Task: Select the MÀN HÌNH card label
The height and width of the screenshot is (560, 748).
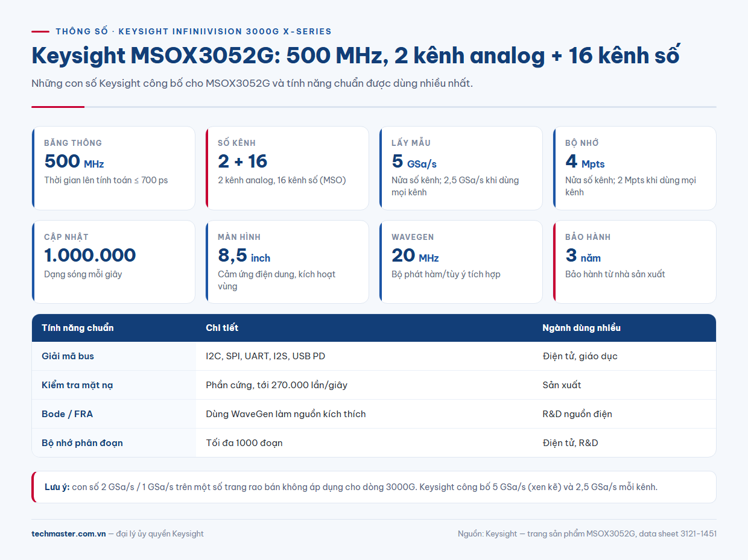Action: point(239,237)
